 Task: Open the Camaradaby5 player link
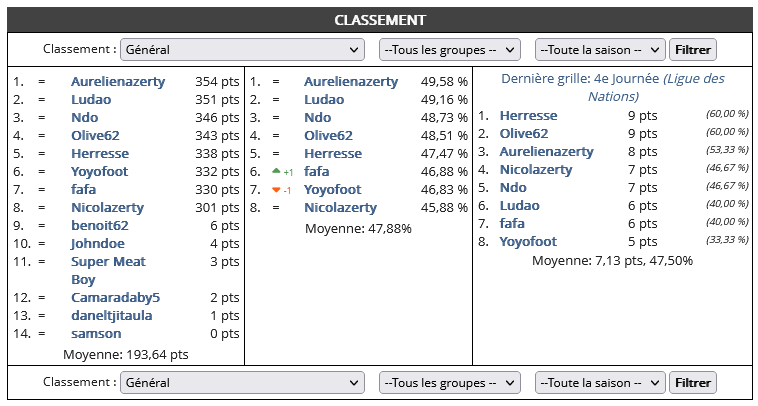click(x=116, y=298)
